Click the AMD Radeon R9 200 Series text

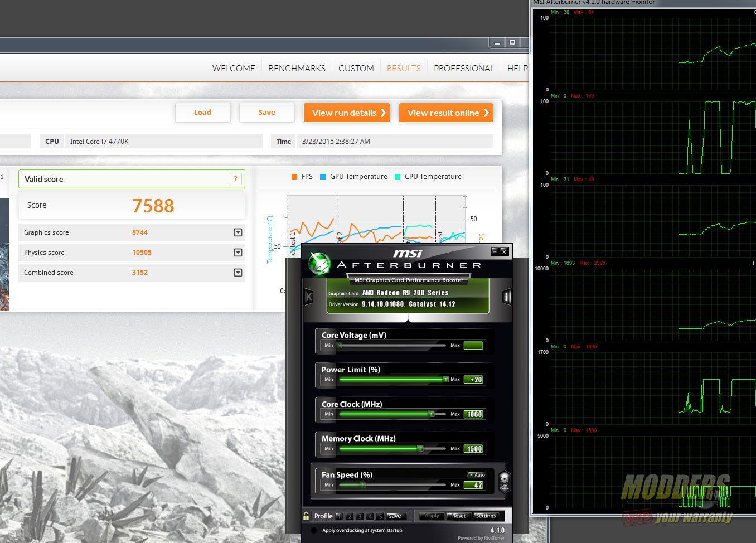tap(405, 293)
